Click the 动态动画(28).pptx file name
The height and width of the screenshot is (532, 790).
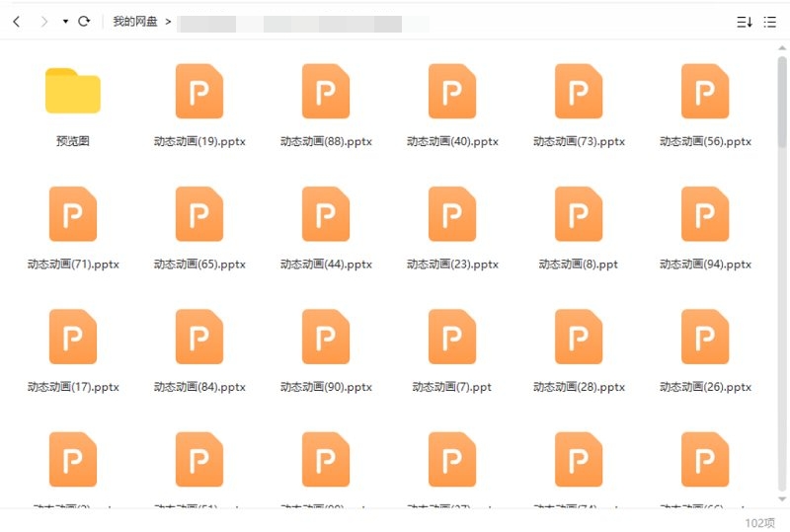(x=579, y=388)
